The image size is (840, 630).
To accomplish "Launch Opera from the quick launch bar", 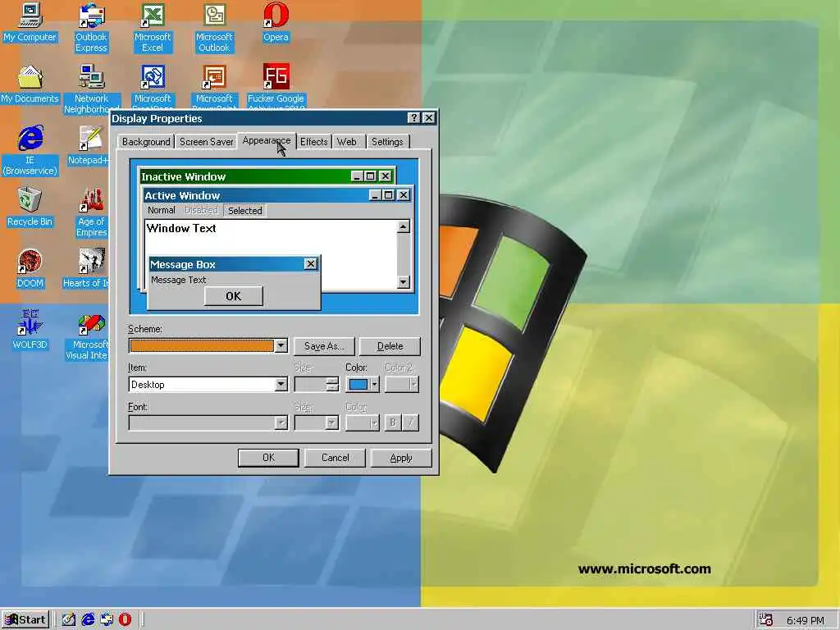I will click(125, 620).
